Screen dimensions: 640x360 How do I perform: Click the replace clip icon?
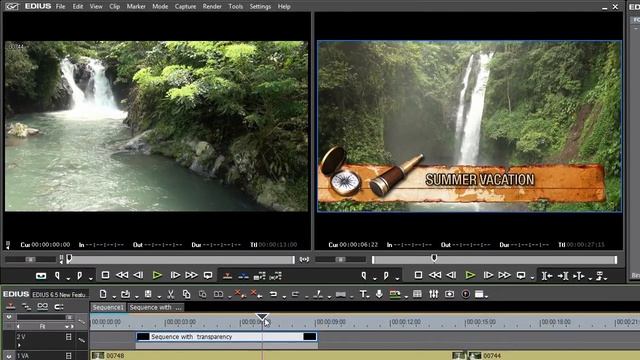click(x=218, y=294)
